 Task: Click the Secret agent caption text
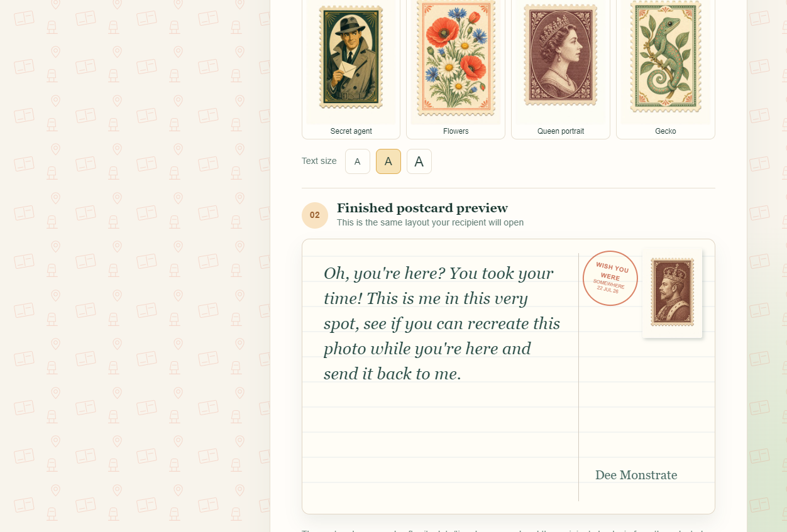click(351, 131)
